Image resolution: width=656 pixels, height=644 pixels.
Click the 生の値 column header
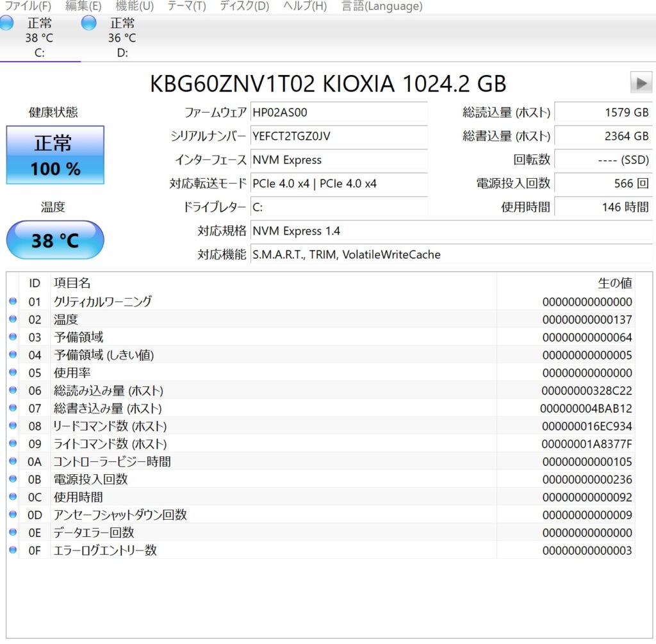pos(566,283)
